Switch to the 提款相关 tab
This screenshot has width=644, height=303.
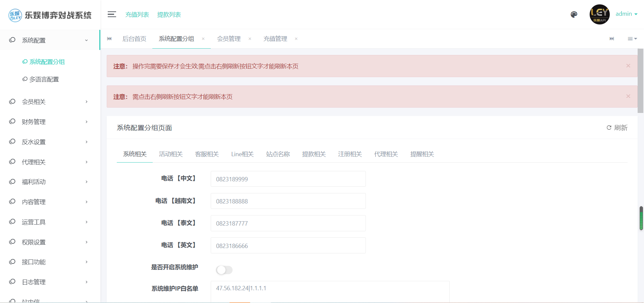click(x=314, y=154)
